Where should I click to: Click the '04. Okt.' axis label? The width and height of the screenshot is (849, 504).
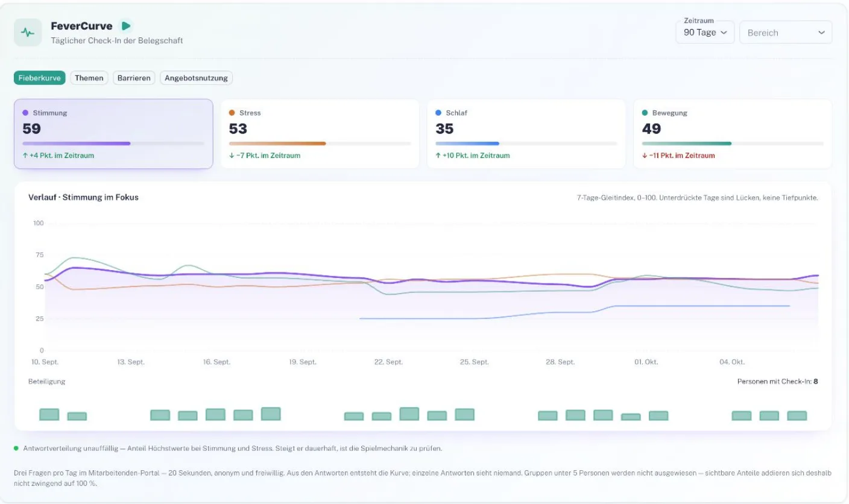pos(732,362)
